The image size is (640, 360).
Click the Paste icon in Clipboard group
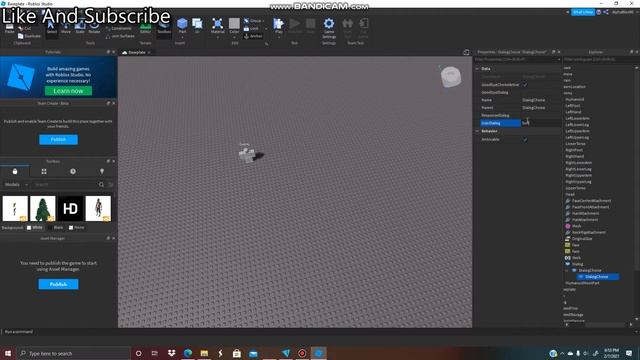click(9, 28)
